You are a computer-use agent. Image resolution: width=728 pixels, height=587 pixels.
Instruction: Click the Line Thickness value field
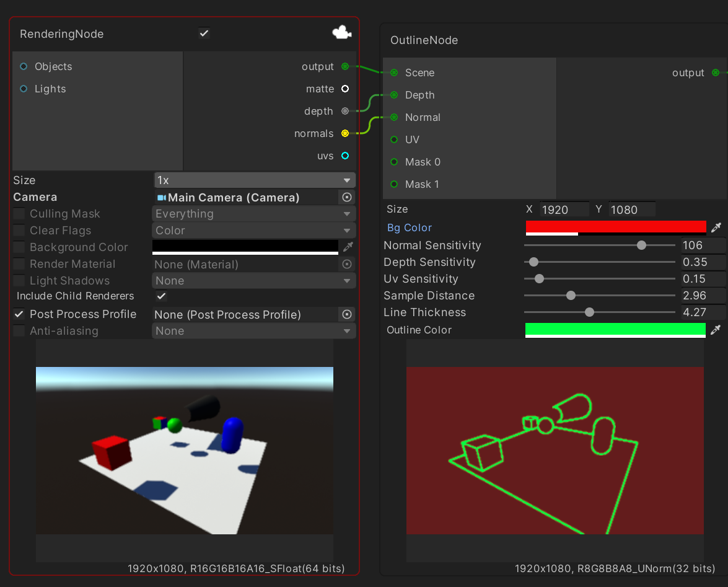click(x=703, y=312)
